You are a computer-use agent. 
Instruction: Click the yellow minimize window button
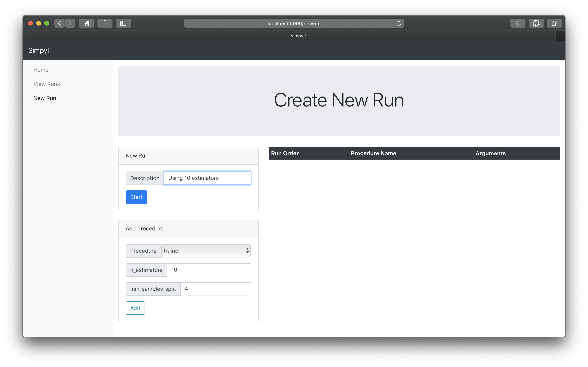39,23
